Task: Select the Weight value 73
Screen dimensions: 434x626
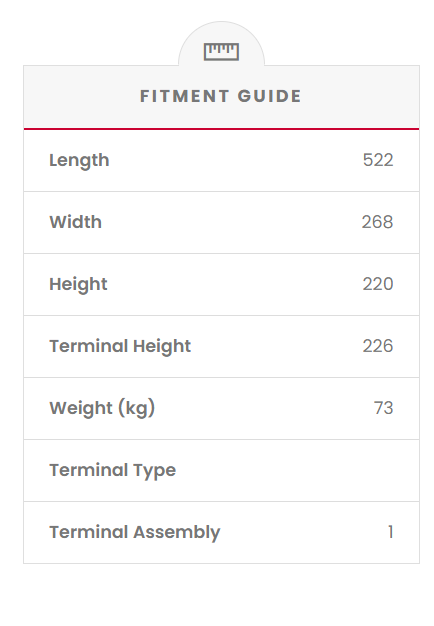Action: pos(384,408)
